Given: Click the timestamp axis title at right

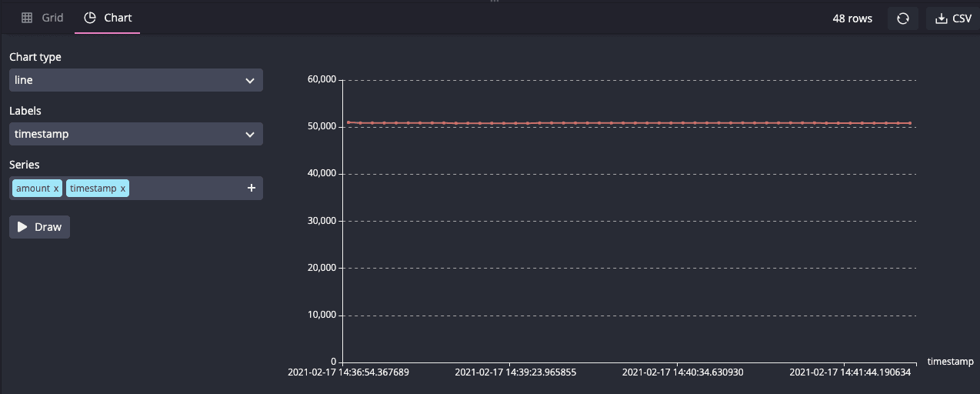Looking at the screenshot, I should 950,362.
